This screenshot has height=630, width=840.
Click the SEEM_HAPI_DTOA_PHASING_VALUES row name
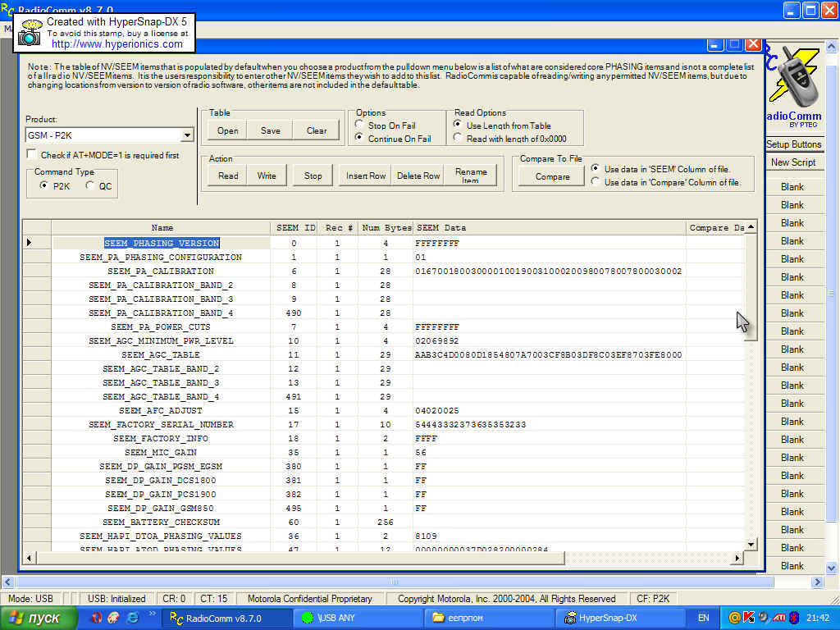pyautogui.click(x=161, y=536)
